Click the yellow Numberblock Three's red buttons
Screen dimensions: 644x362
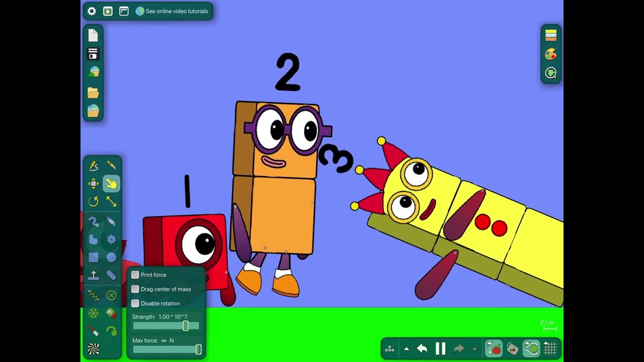[x=491, y=225]
